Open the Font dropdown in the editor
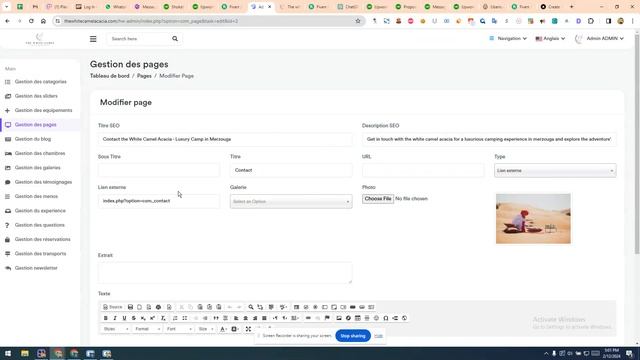 tap(179, 329)
